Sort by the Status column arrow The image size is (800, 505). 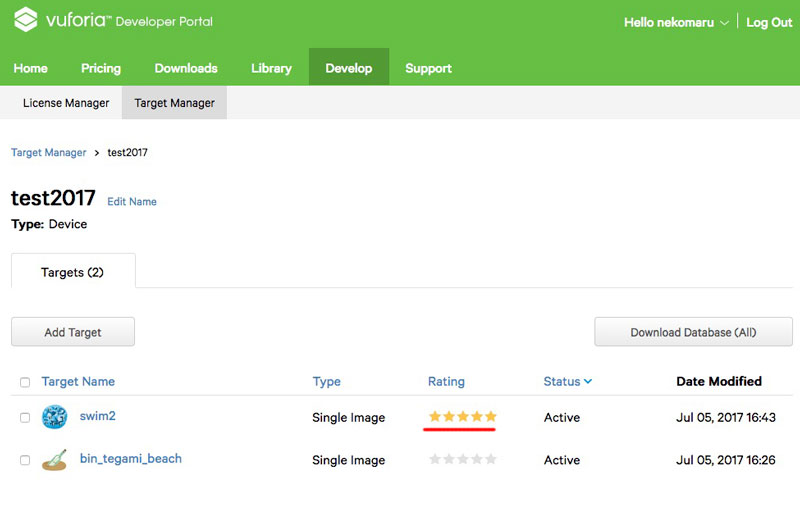(x=588, y=381)
